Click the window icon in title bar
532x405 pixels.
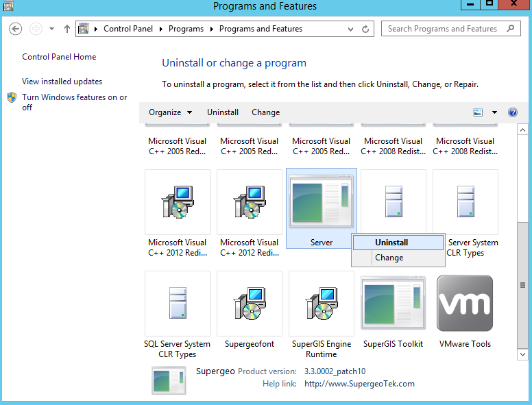8,5
